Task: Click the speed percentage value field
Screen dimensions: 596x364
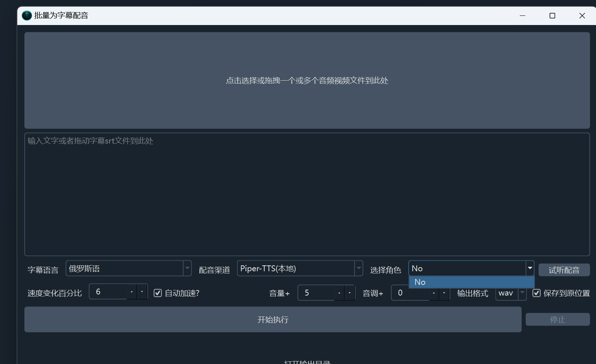Action: click(109, 292)
